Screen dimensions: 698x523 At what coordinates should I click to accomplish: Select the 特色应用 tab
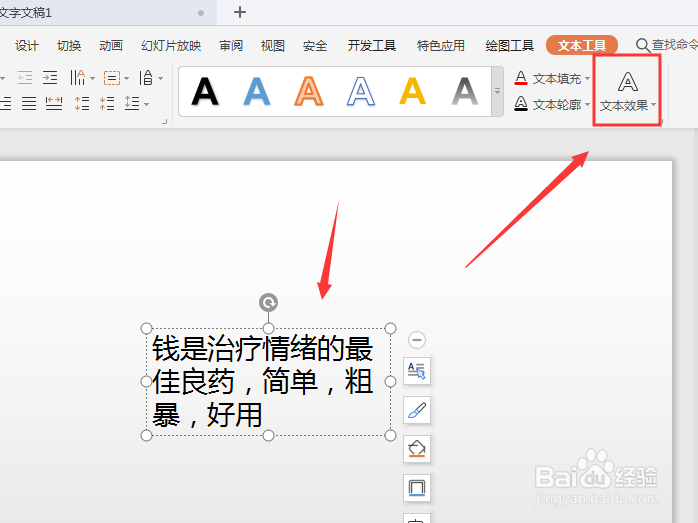(x=441, y=45)
